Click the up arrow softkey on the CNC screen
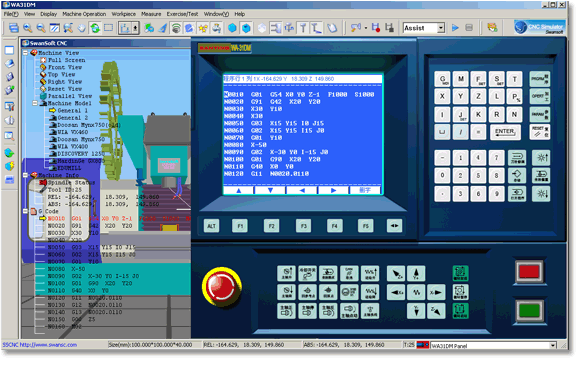 (239, 190)
